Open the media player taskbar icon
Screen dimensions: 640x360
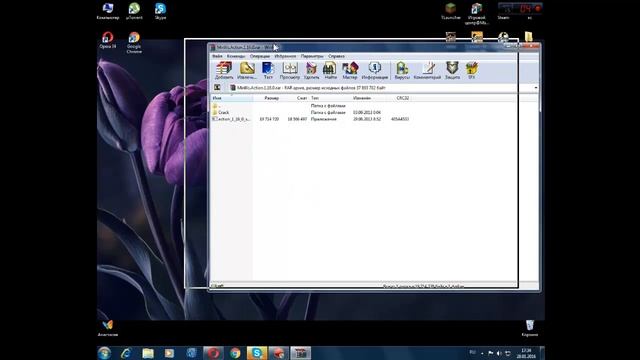[x=169, y=353]
